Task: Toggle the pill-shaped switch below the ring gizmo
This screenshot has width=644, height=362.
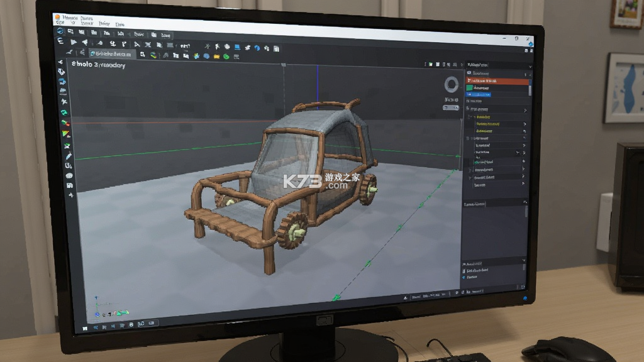Action: 450,107
